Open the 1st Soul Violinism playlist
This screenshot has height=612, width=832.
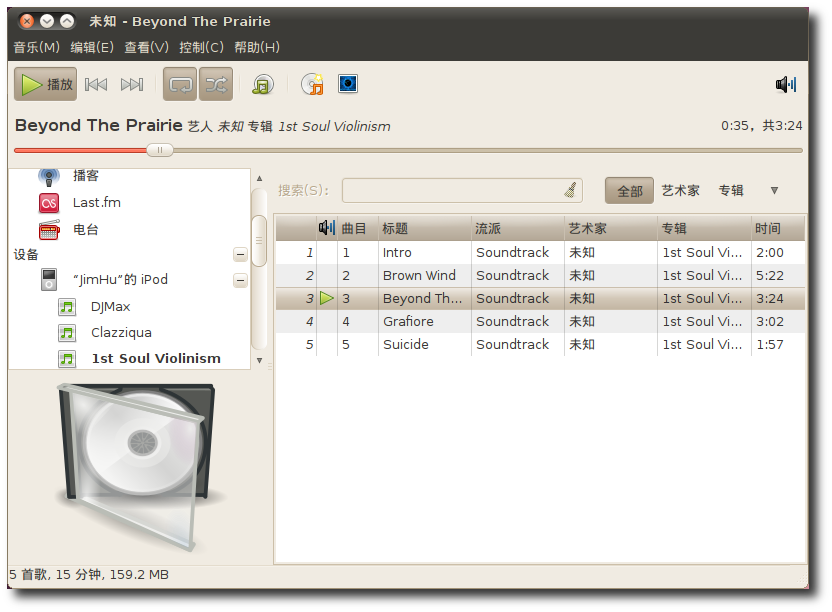[x=156, y=359]
